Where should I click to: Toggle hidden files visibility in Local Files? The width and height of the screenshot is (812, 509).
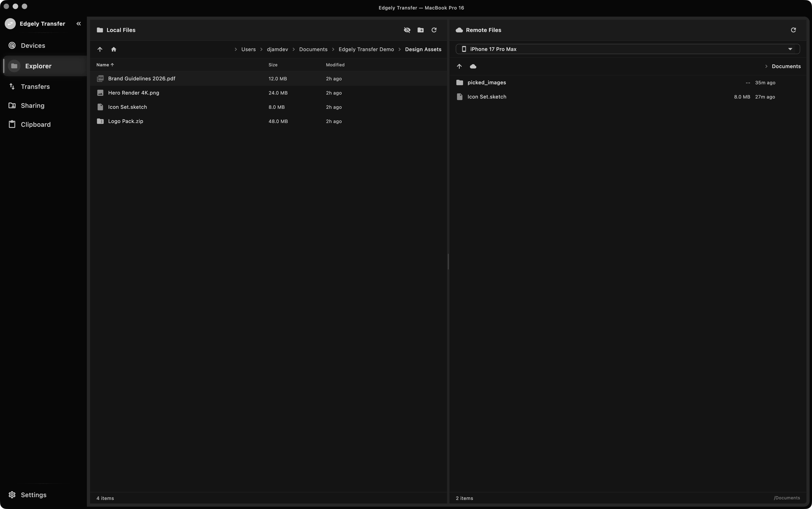point(407,30)
